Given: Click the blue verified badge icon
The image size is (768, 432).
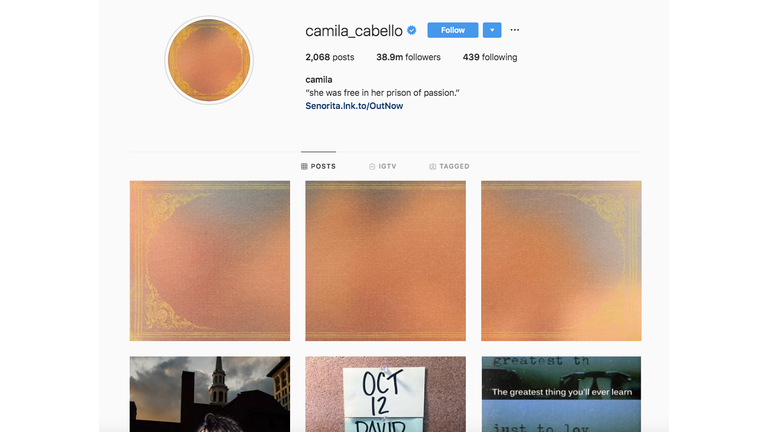Looking at the screenshot, I should (412, 30).
